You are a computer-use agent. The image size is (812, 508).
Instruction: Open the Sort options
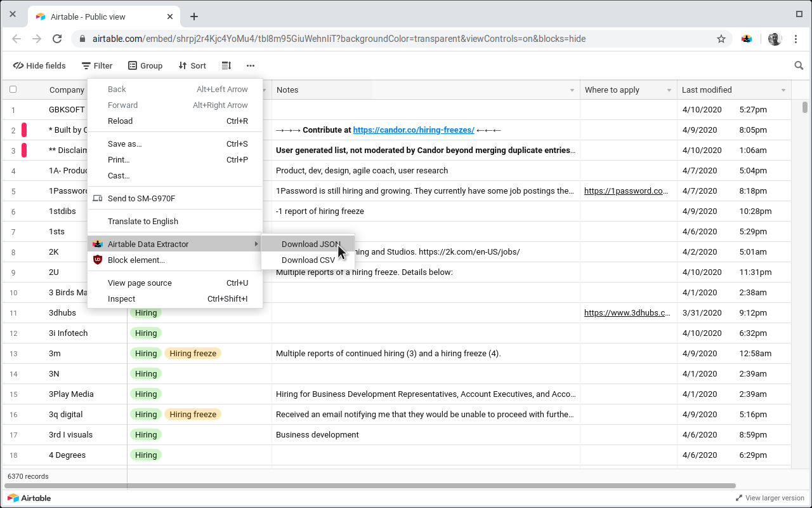coord(192,65)
